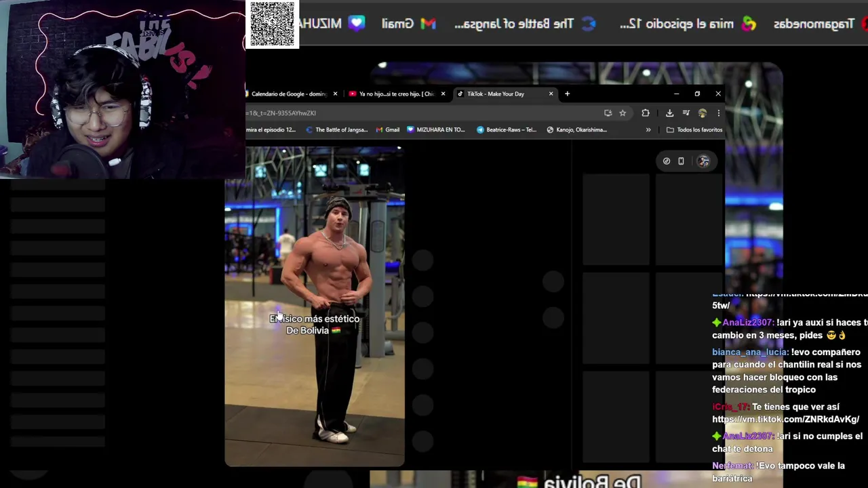
Task: Open the 'mira el episodio 12...' bookmark
Action: (271, 129)
